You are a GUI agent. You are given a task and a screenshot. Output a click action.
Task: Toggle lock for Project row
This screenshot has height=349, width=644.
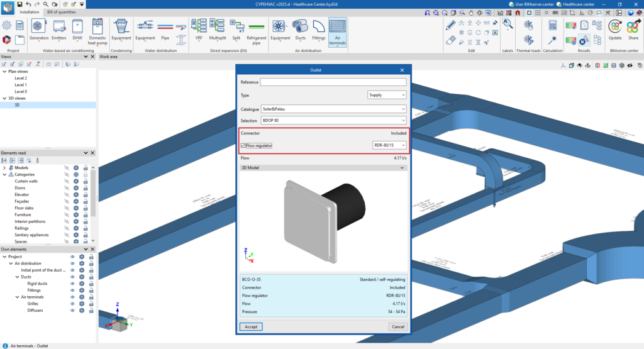[91, 257]
